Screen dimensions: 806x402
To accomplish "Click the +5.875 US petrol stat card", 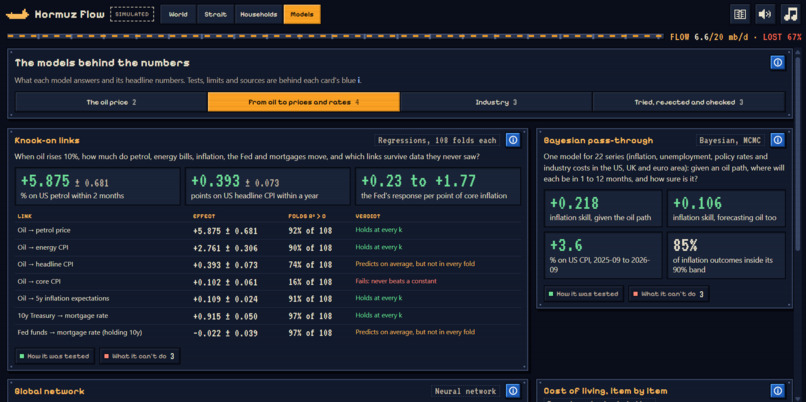I will click(98, 186).
